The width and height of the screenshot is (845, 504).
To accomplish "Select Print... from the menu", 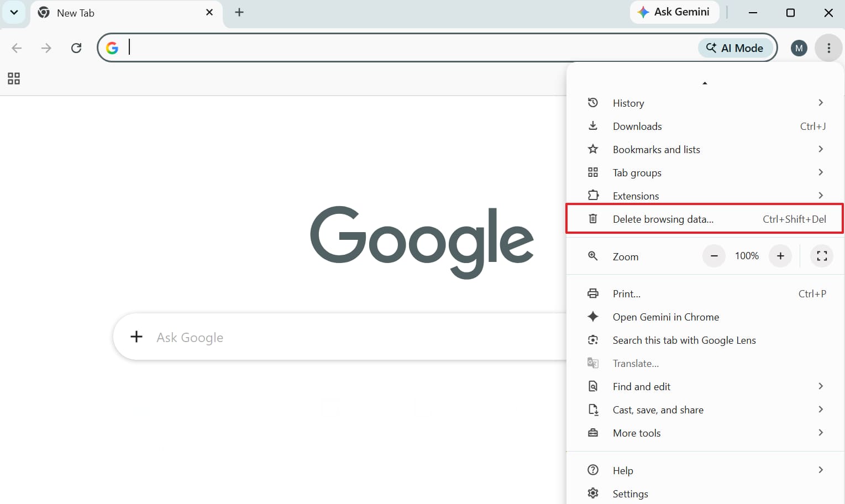I will coord(705,293).
